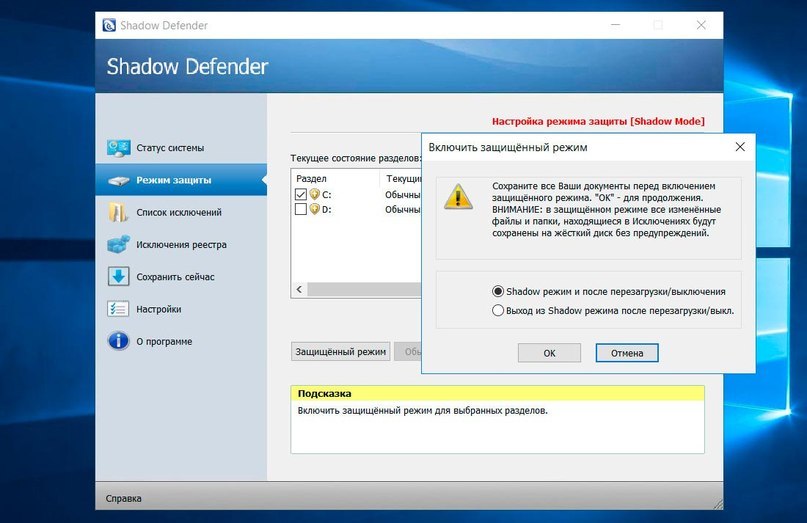807x523 pixels.
Task: Go to Список исключений
Action: tap(181, 212)
